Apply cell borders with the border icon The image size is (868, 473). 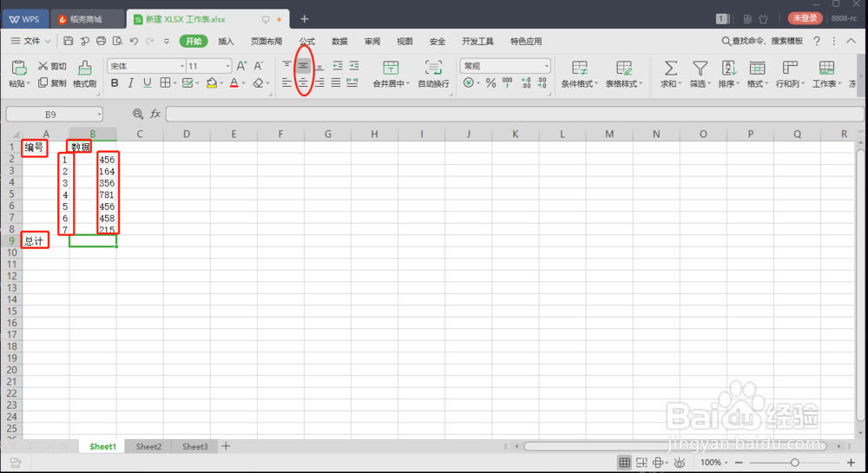(165, 83)
